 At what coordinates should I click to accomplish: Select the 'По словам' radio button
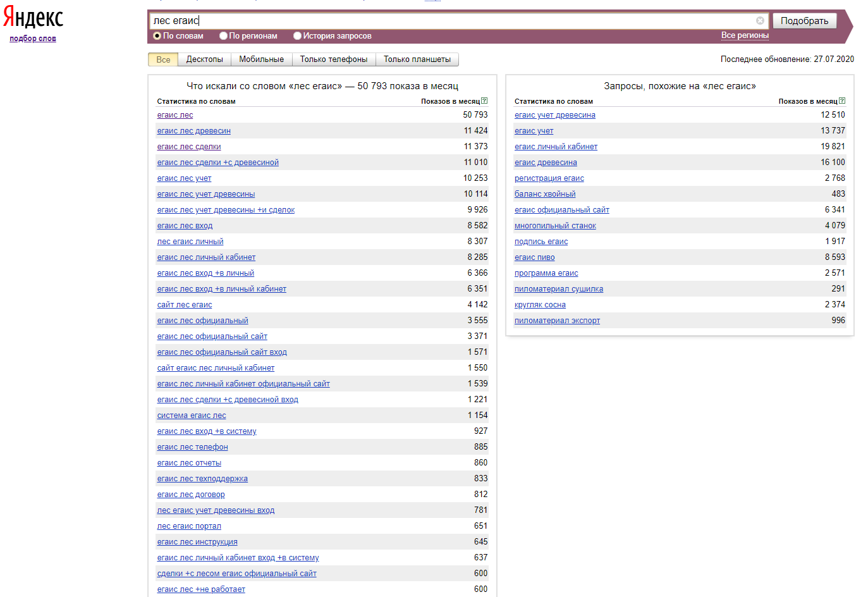click(x=157, y=36)
